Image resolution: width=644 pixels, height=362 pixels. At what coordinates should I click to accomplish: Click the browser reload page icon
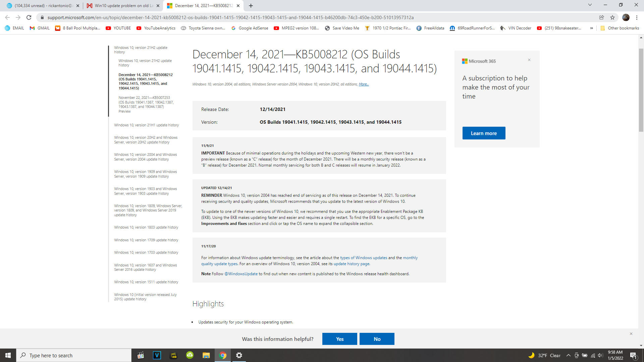coord(29,17)
